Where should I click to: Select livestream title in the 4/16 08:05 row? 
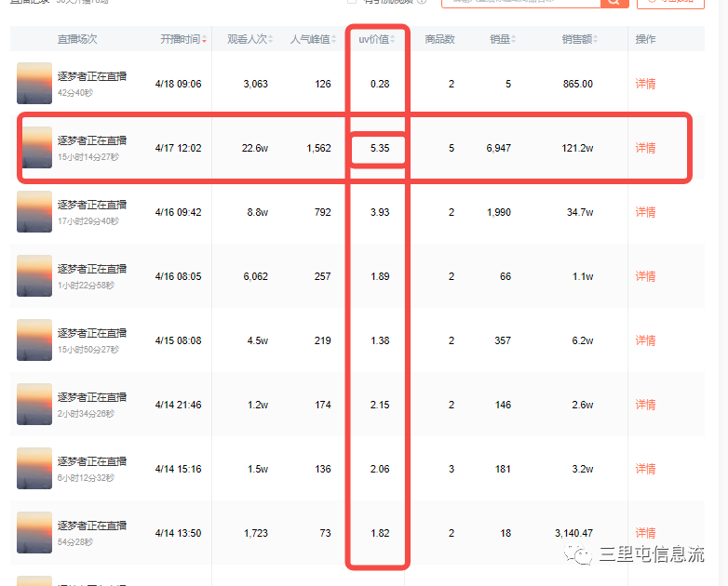(92, 269)
